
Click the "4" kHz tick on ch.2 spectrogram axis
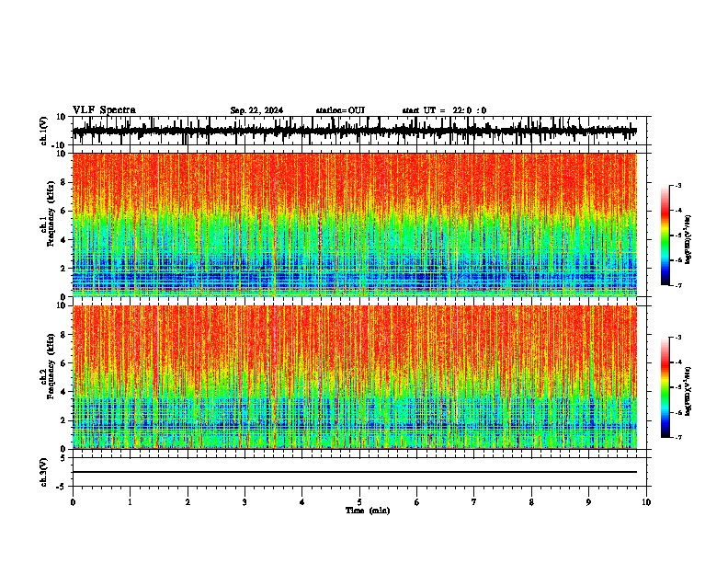click(x=64, y=392)
